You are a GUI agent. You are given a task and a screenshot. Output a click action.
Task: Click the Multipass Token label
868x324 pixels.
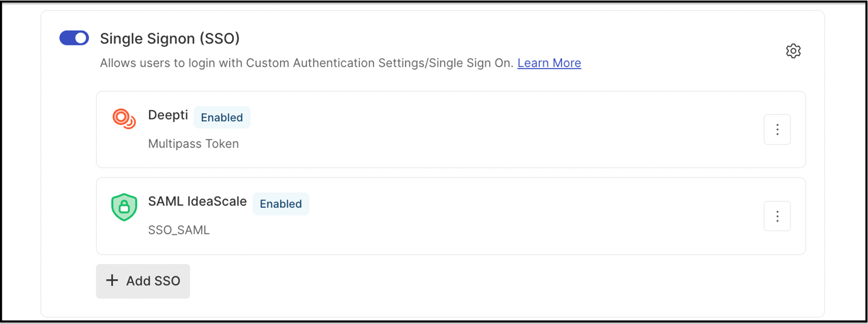point(194,144)
